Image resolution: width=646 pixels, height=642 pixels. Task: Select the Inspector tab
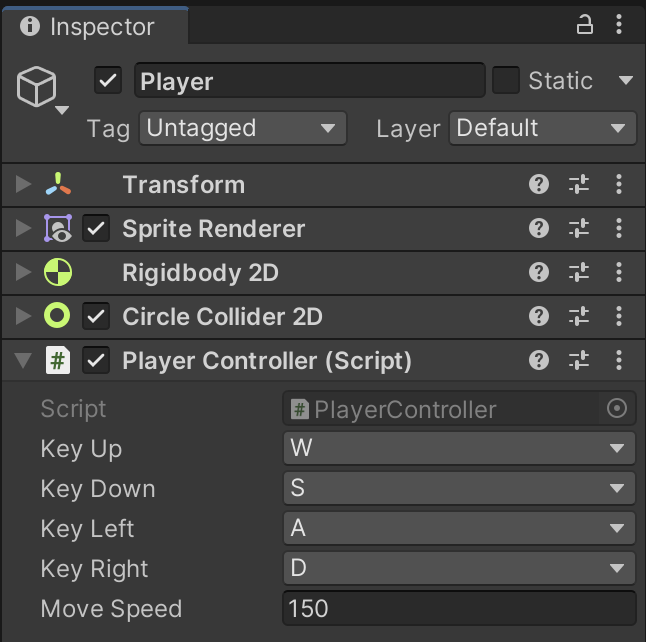[88, 27]
